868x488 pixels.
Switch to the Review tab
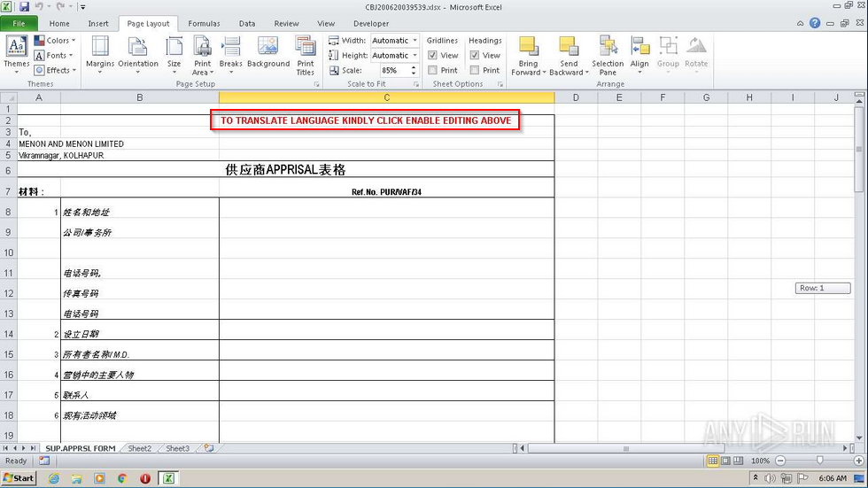[x=286, y=24]
